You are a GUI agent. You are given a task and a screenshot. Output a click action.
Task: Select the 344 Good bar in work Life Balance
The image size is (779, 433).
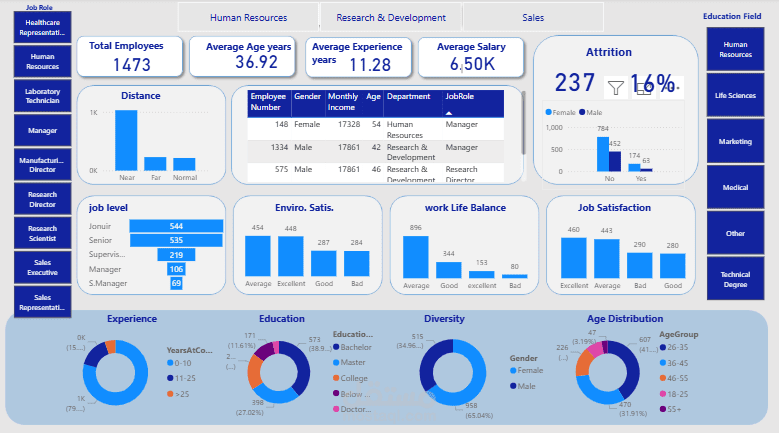tap(449, 270)
